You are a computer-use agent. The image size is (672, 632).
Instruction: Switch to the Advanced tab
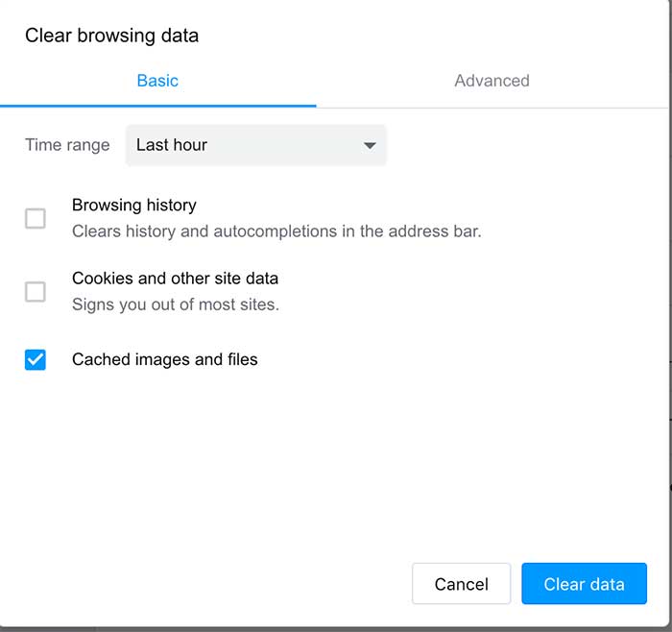492,81
